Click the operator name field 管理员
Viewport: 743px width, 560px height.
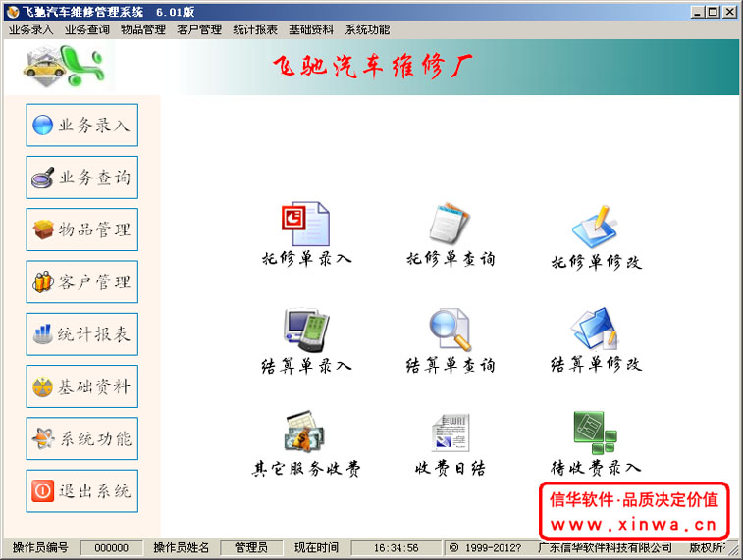251,547
